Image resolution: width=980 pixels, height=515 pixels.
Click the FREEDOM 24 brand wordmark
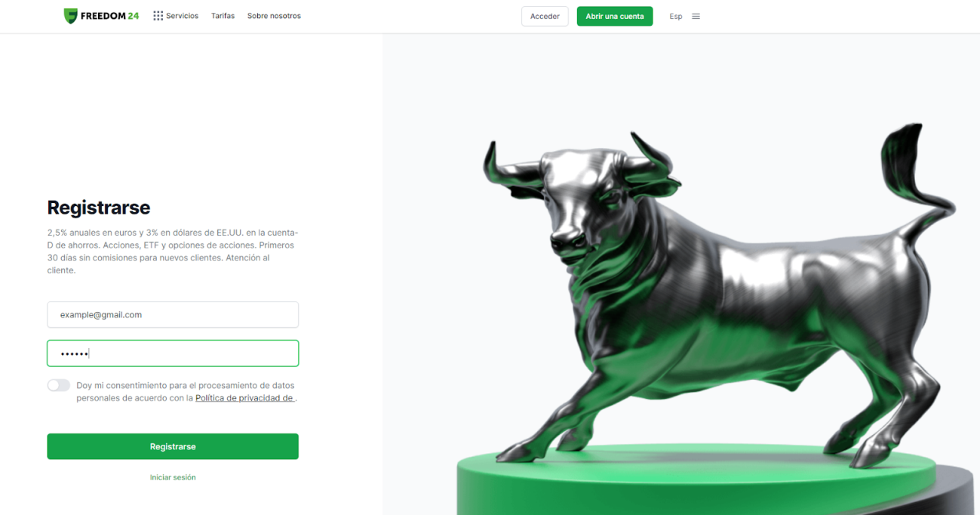coord(110,16)
